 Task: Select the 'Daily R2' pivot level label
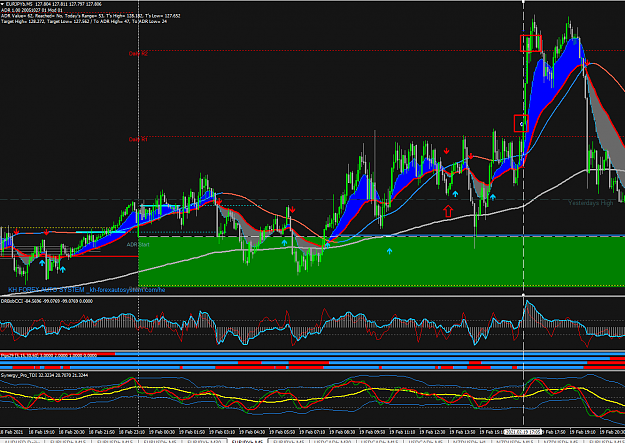138,53
